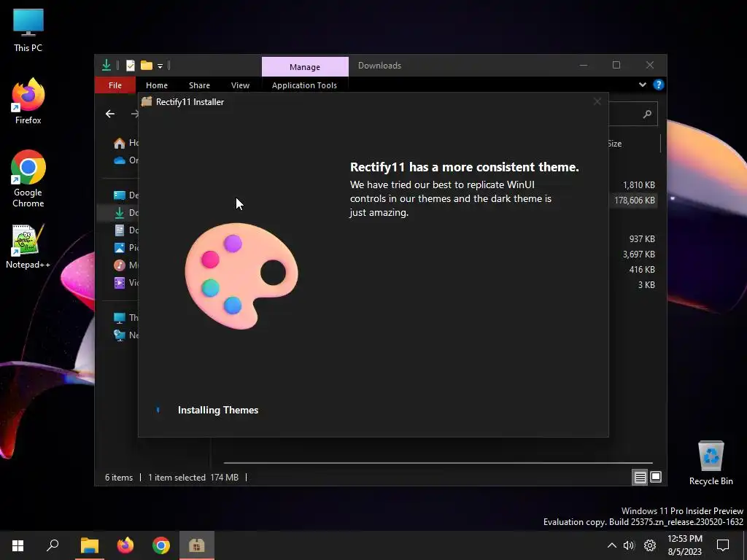Click the Downloads window title
This screenshot has height=560, width=747.
(379, 66)
